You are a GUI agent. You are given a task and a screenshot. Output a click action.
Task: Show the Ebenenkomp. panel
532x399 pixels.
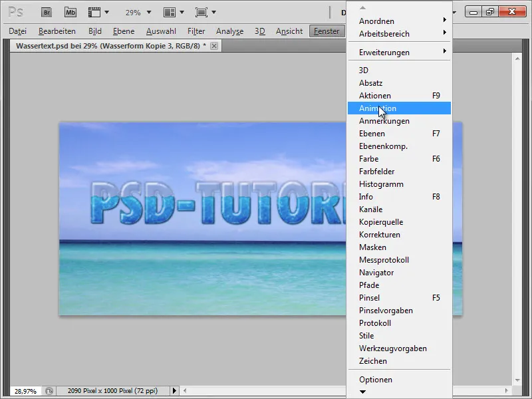pos(400,146)
